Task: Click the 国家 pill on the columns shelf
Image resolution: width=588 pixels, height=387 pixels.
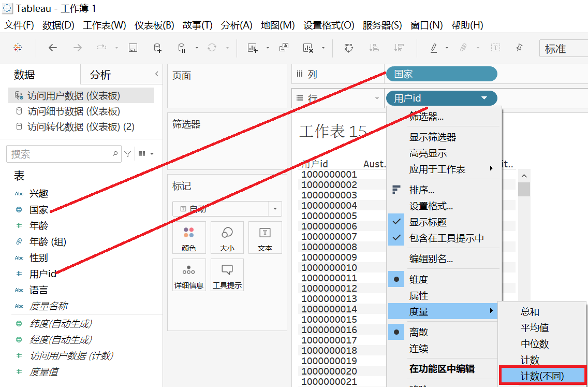Action: (442, 74)
